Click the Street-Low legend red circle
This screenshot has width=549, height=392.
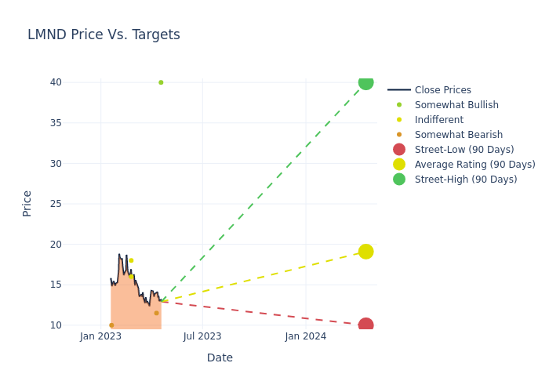pyautogui.click(x=398, y=150)
